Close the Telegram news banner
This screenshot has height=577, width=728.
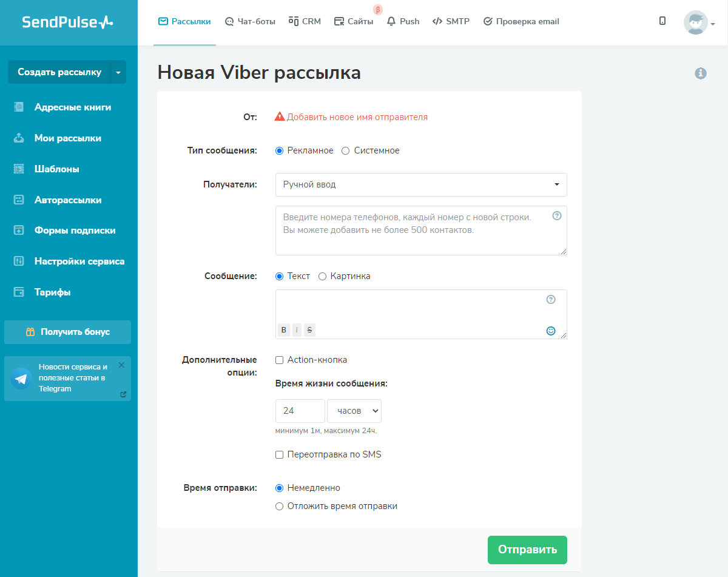click(x=121, y=365)
